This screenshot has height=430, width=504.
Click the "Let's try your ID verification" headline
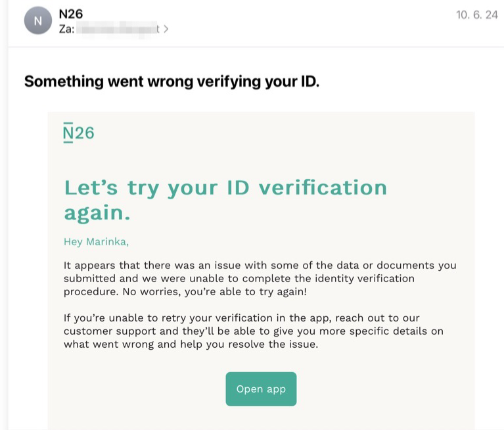[225, 187]
